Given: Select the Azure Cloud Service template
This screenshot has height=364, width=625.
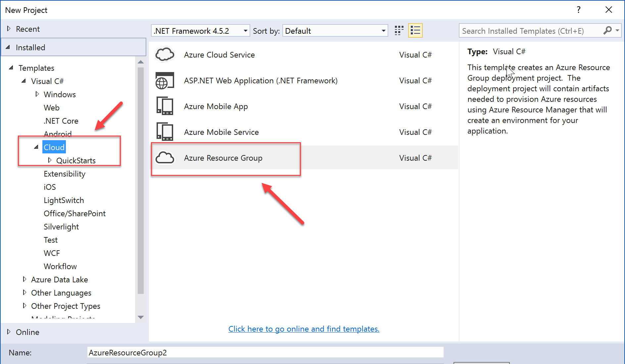Looking at the screenshot, I should pyautogui.click(x=304, y=55).
